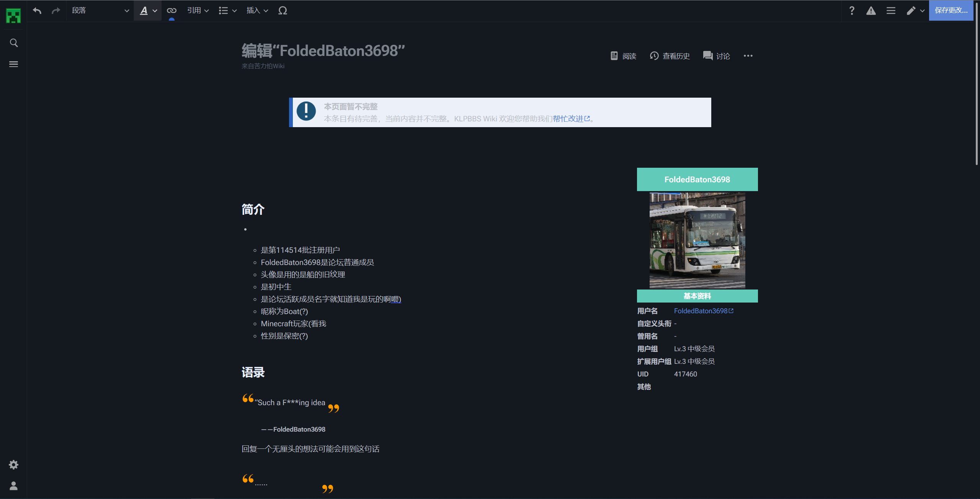The width and height of the screenshot is (980, 499).
Task: Open the 查看历史 view history tab
Action: [x=670, y=56]
